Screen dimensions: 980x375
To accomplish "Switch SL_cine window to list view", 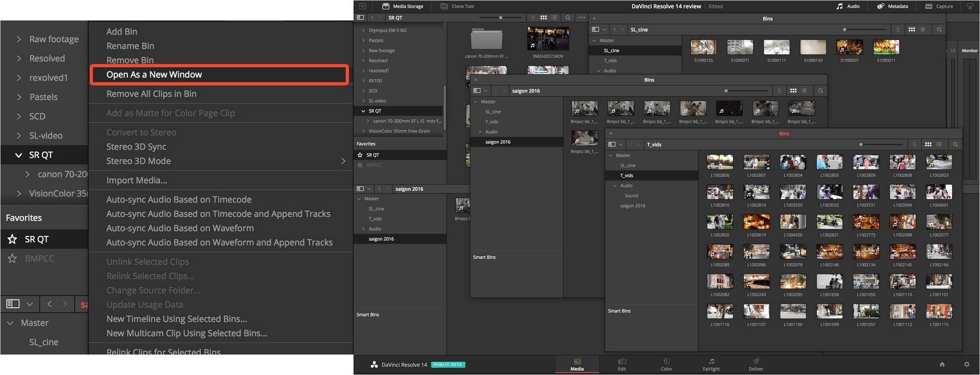I will coord(922,30).
